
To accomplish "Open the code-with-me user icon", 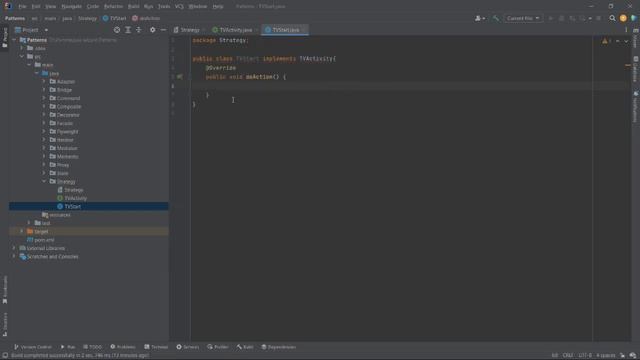I will point(480,18).
